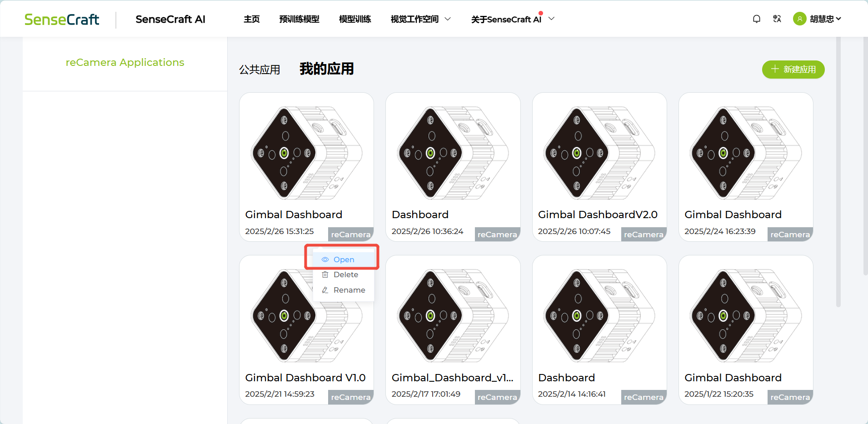Click the notification bell icon

point(756,19)
